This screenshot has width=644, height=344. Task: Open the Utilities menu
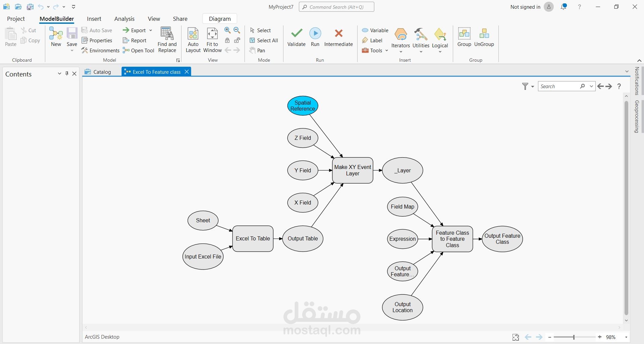coord(421,40)
